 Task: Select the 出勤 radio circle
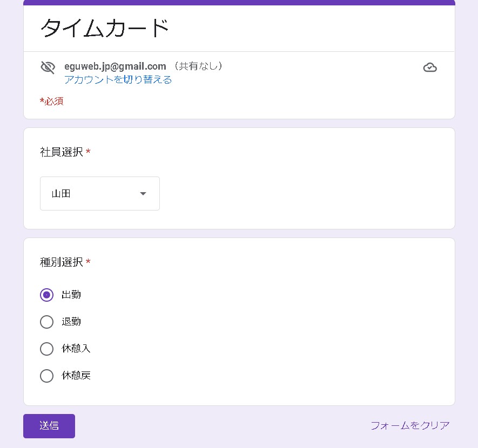tap(47, 295)
